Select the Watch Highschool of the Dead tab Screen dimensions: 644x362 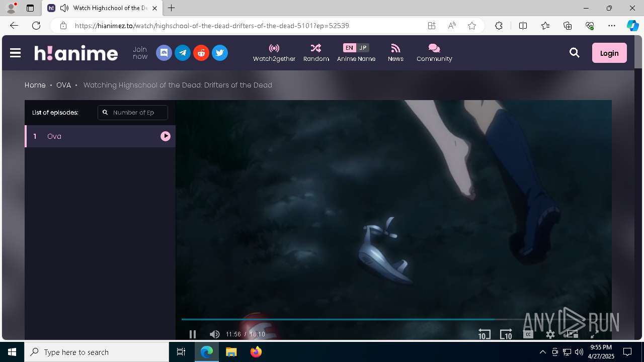(102, 8)
